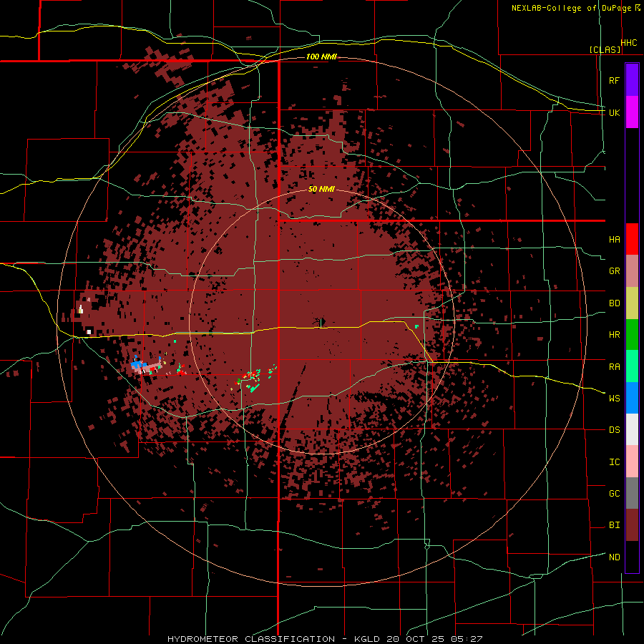The width and height of the screenshot is (644, 644).
Task: Click the DS white legend swatch
Action: tap(632, 429)
